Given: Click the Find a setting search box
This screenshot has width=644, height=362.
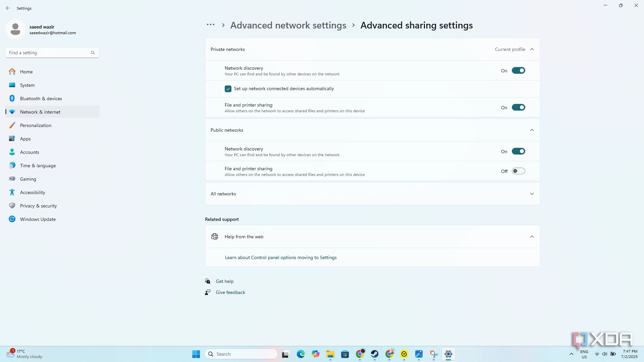Looking at the screenshot, I should click(x=52, y=53).
